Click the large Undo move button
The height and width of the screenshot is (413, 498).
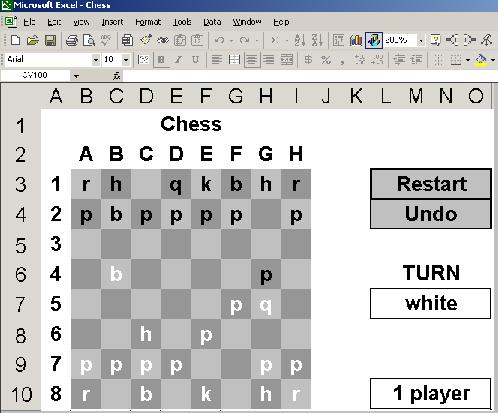pos(431,214)
